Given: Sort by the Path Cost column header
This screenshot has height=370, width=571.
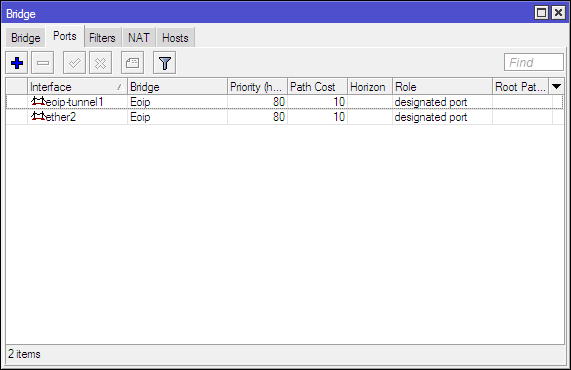Looking at the screenshot, I should coord(317,87).
